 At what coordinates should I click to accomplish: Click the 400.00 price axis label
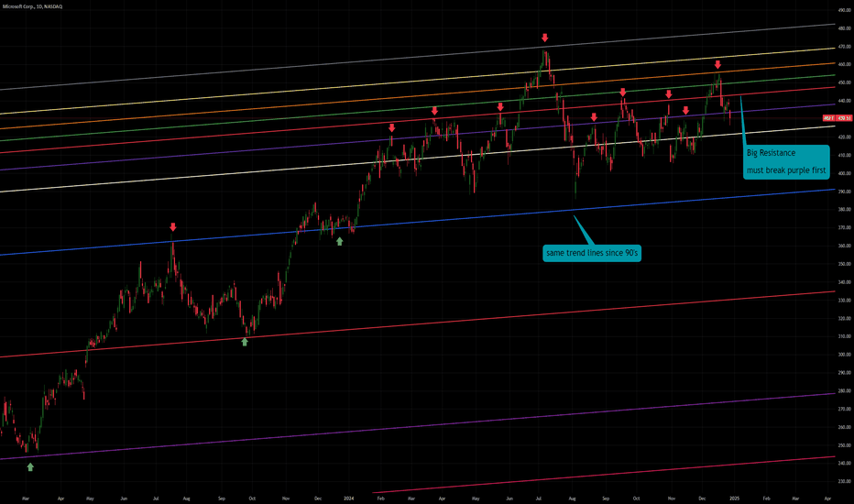point(845,173)
